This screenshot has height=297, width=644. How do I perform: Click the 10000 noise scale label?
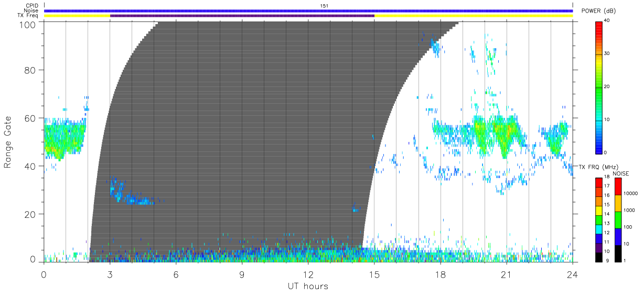pos(630,193)
